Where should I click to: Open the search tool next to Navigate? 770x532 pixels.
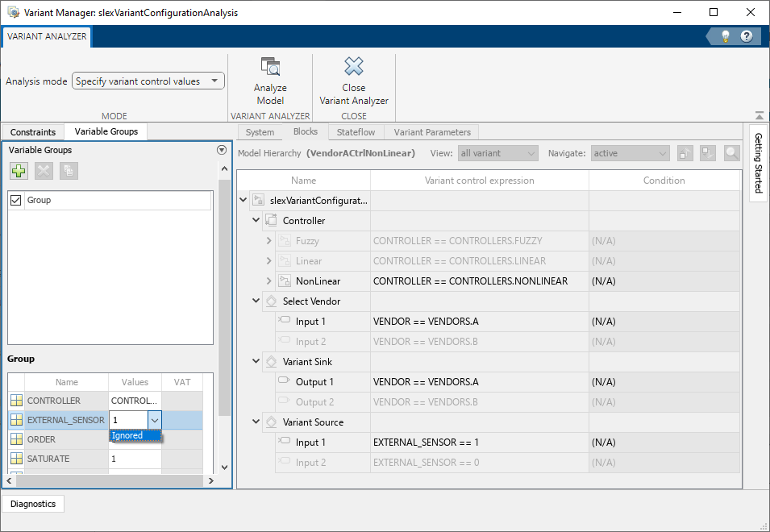click(730, 152)
